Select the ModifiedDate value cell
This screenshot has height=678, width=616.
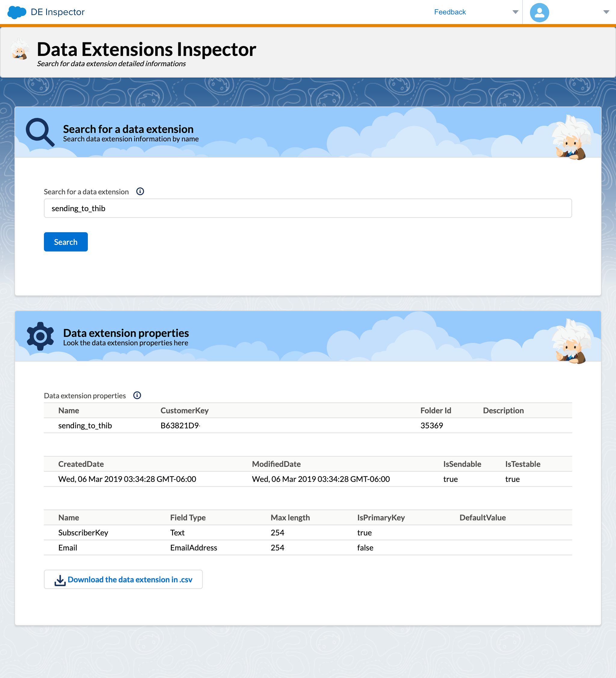[x=321, y=479]
